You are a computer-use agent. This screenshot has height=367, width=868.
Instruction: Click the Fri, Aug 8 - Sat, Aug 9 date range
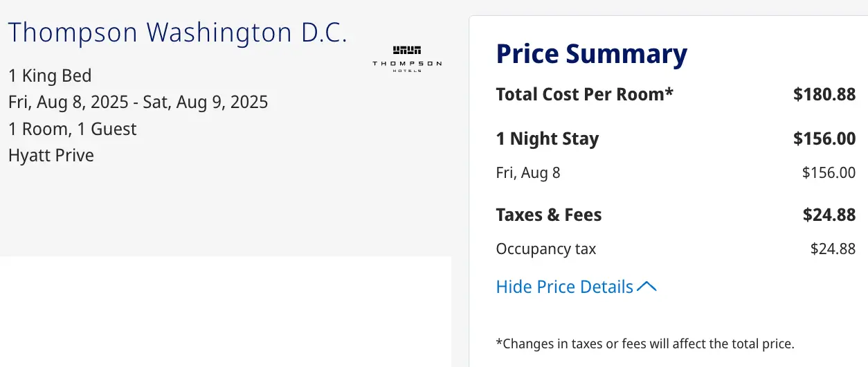click(x=138, y=102)
